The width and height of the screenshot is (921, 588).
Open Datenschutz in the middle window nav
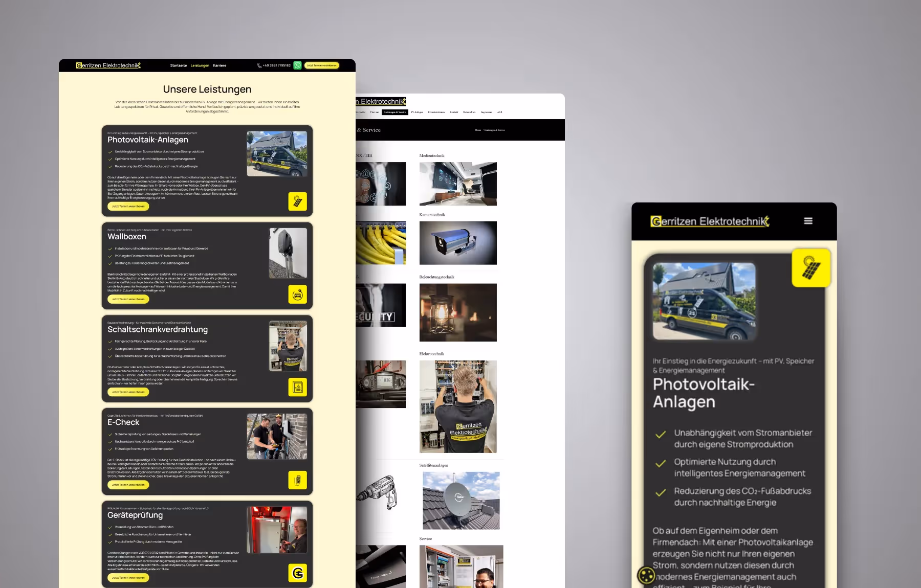(469, 112)
